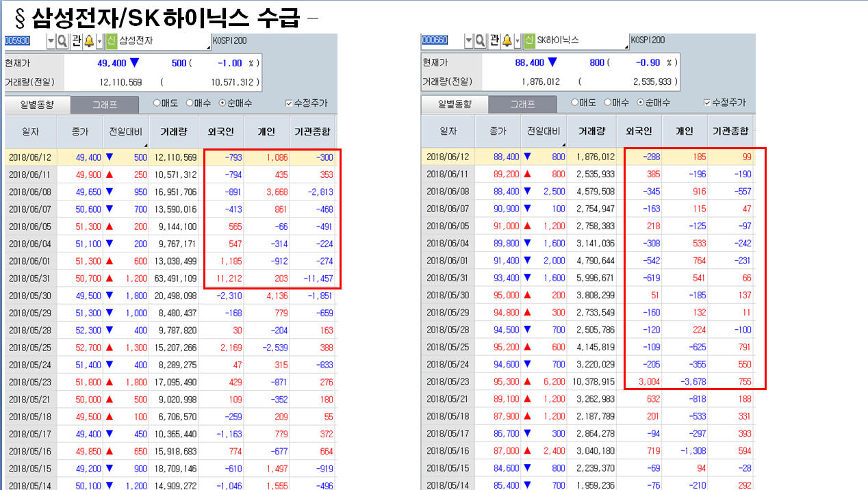Viewport: 868px width, 490px height.
Task: Click the 000660 stock code input field
Action: (x=435, y=41)
